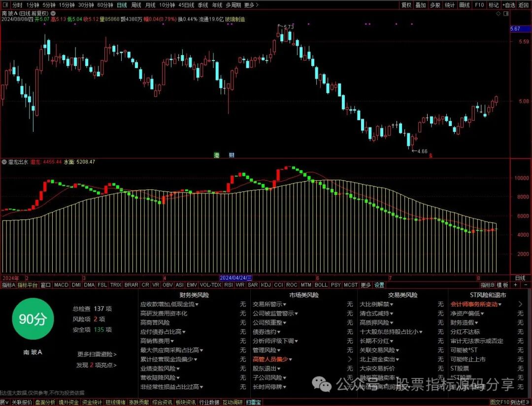Click the 玻璃制造 industry label

click(x=235, y=19)
